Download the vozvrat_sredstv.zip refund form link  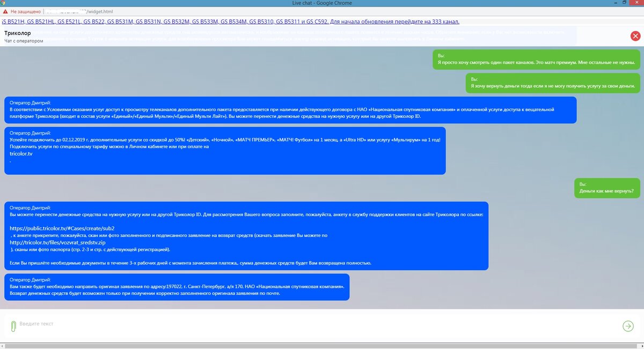coord(57,242)
